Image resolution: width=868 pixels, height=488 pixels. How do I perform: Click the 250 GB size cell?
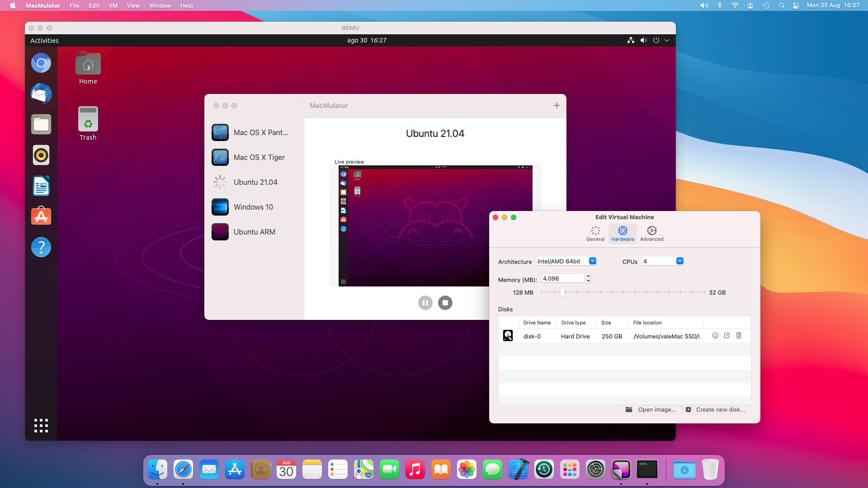612,336
